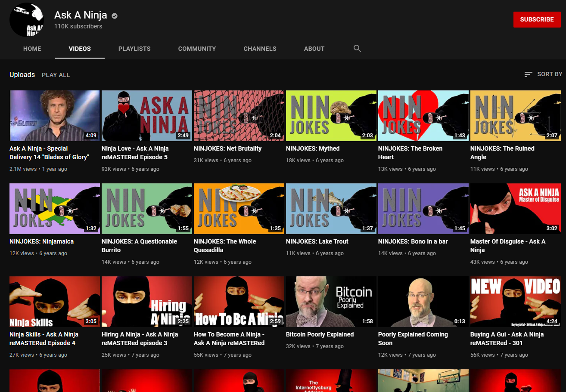This screenshot has width=566, height=392.
Task: Click the 'Special Delivery 14 Blades of Glory' title
Action: [x=49, y=153]
